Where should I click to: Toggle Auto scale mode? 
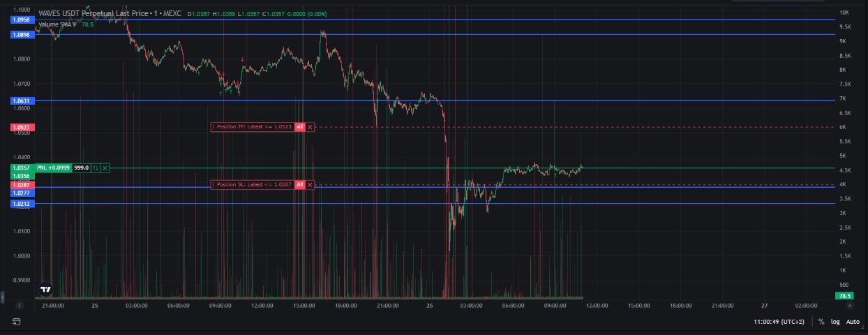853,322
